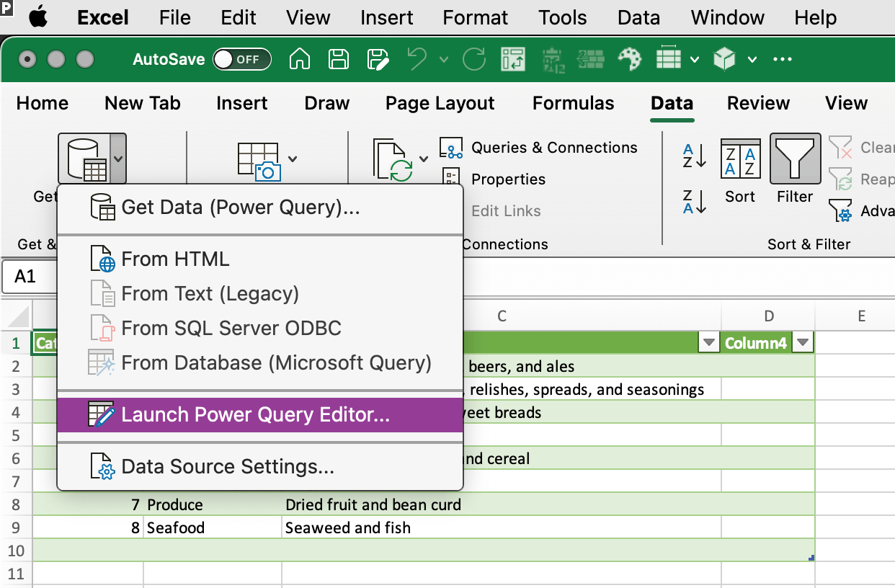Open the Apple menu
The image size is (895, 588).
coord(38,17)
